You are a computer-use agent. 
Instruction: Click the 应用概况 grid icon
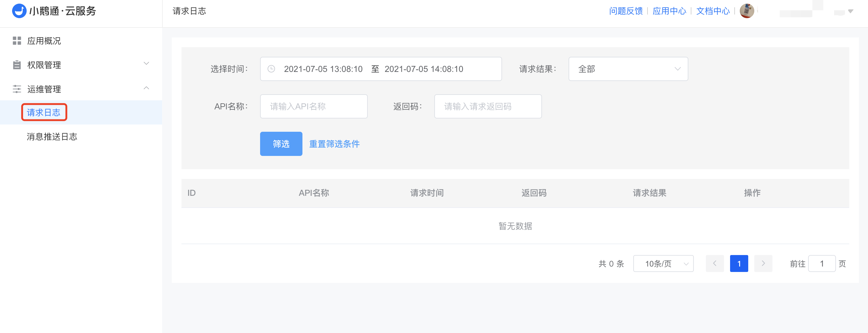pyautogui.click(x=17, y=41)
